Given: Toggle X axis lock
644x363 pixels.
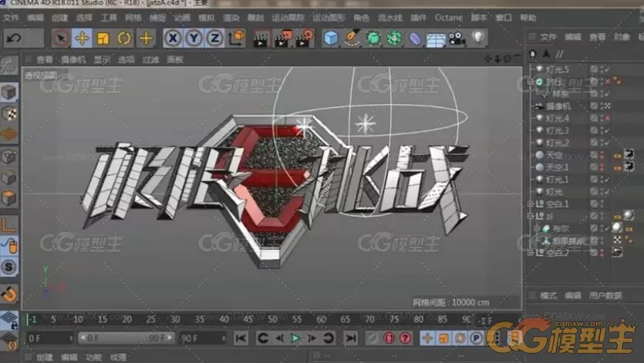Looking at the screenshot, I should pos(173,39).
